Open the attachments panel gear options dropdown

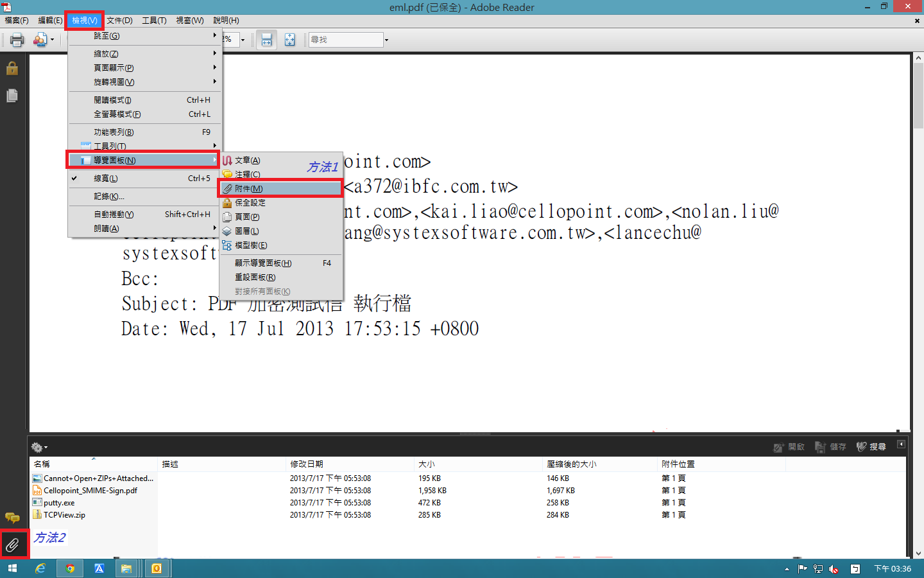pyautogui.click(x=39, y=447)
